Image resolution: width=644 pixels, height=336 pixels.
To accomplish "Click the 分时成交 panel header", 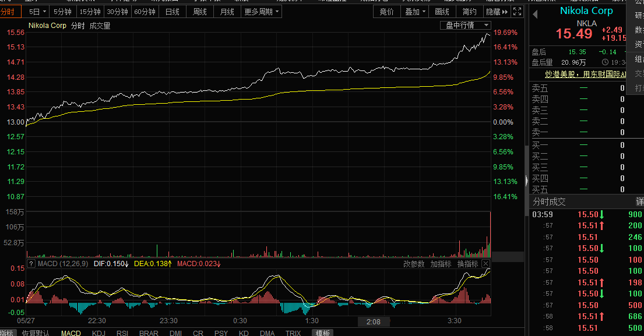I will [549, 202].
